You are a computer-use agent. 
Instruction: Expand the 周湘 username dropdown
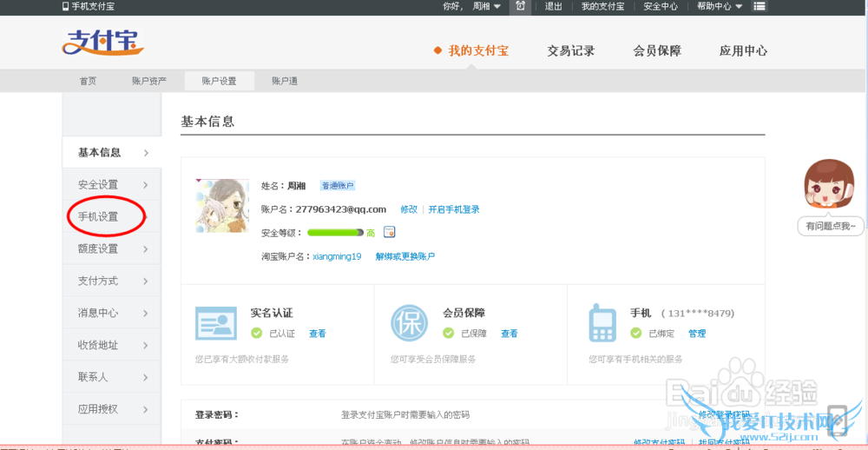pyautogui.click(x=486, y=6)
